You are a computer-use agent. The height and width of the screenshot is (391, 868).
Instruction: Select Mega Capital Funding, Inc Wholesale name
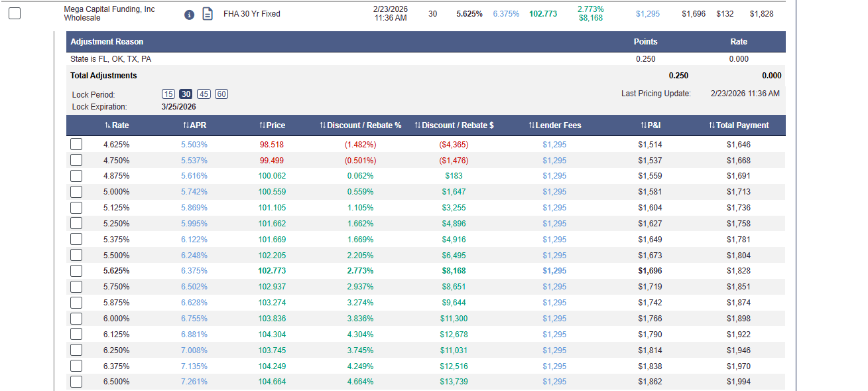(x=109, y=13)
